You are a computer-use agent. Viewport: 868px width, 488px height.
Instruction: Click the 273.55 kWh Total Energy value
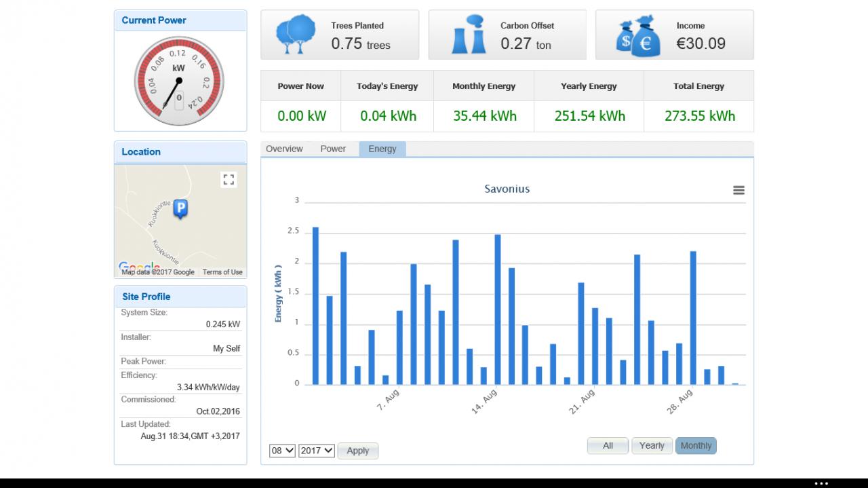(x=700, y=116)
